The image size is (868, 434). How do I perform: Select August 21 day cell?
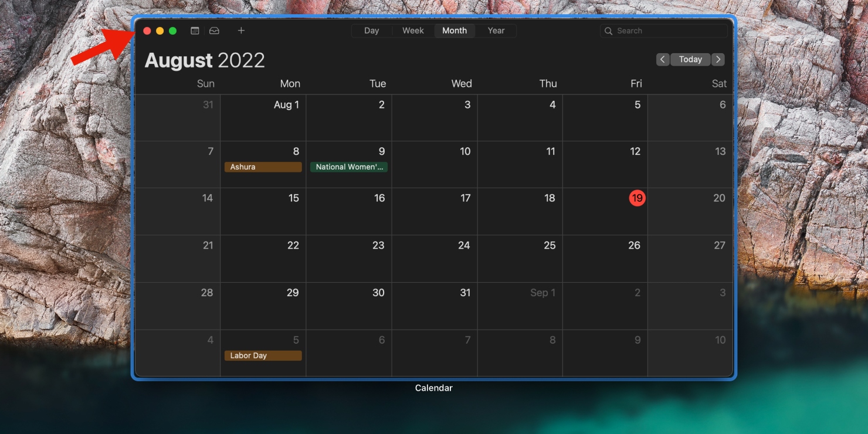point(178,259)
